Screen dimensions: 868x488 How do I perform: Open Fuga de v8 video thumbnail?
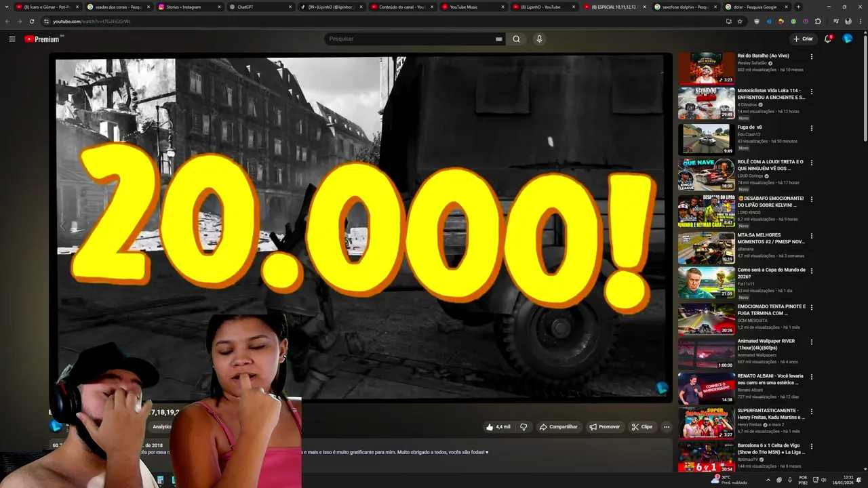click(x=706, y=140)
